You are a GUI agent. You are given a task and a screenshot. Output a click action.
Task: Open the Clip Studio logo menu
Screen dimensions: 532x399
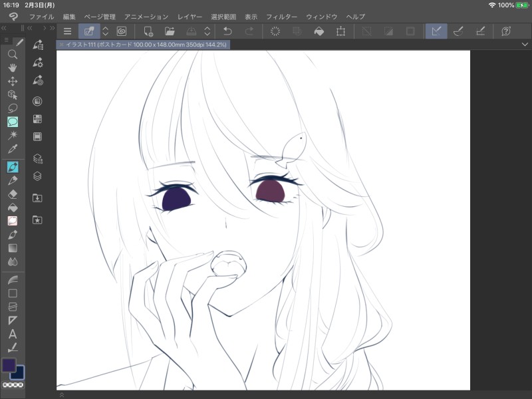point(13,17)
